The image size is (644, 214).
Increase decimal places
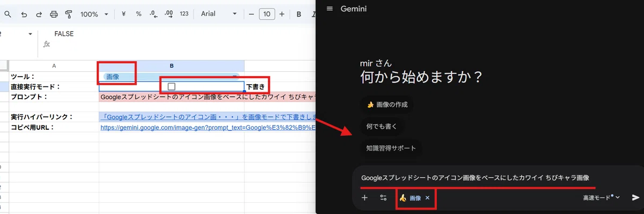(169, 14)
